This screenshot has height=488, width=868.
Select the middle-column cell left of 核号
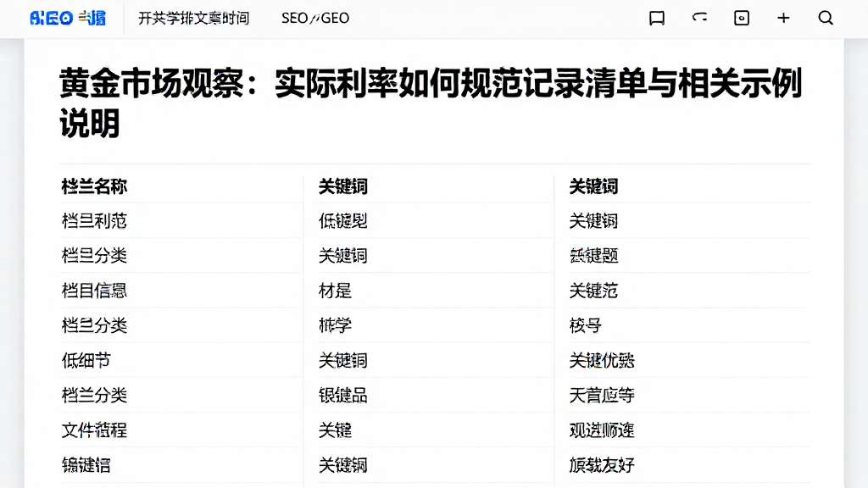[335, 325]
